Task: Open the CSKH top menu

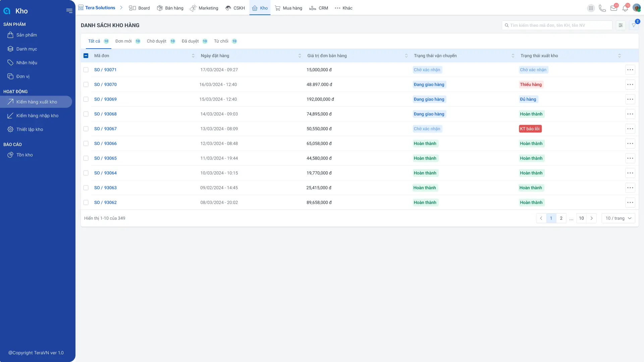Action: click(x=235, y=8)
